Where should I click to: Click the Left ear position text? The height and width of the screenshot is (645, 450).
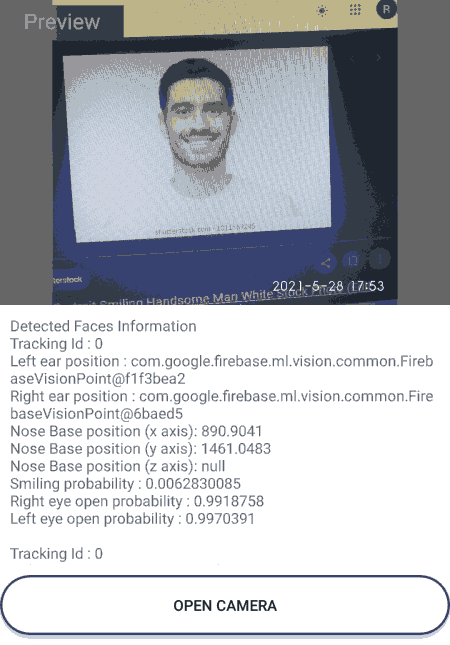coord(222,370)
